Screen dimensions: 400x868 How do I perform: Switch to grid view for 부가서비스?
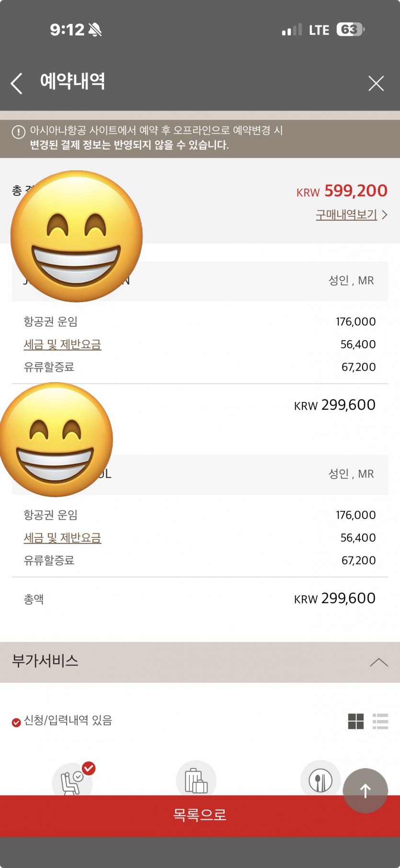pos(356,721)
